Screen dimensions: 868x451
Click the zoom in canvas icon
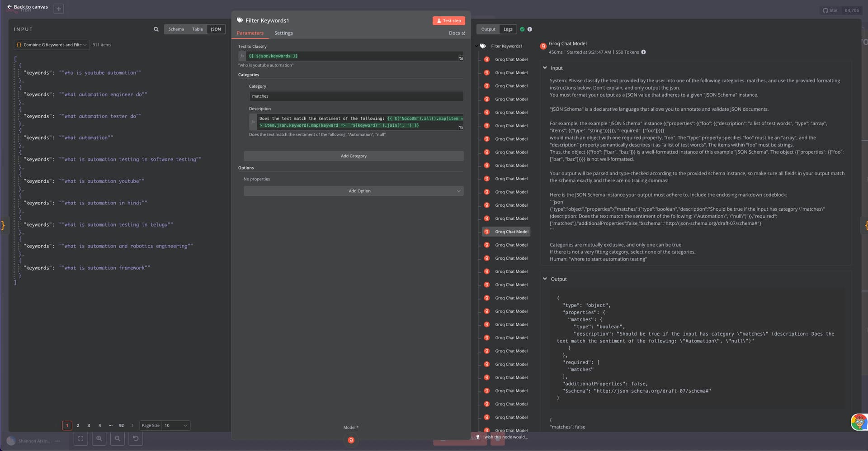tap(99, 438)
